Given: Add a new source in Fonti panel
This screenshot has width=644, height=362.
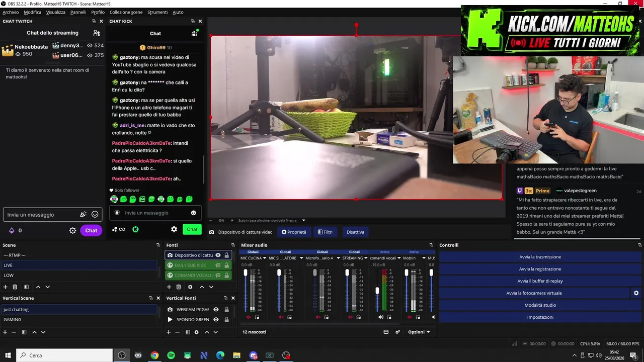Looking at the screenshot, I should 169,287.
